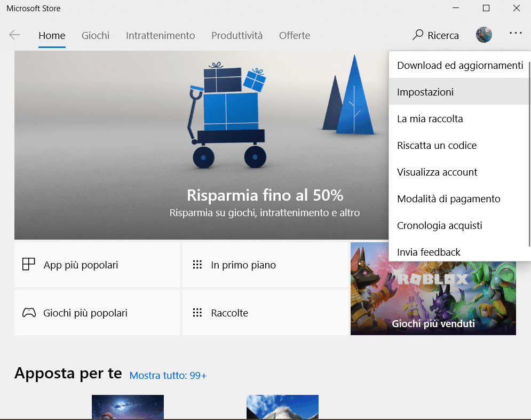Select the Offerte tab
The width and height of the screenshot is (531, 420).
(295, 36)
